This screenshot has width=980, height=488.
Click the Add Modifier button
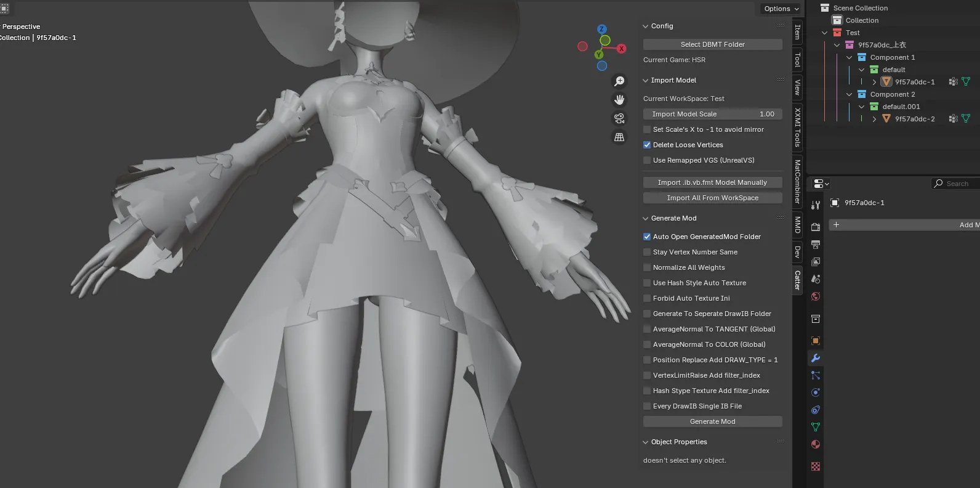click(x=904, y=225)
